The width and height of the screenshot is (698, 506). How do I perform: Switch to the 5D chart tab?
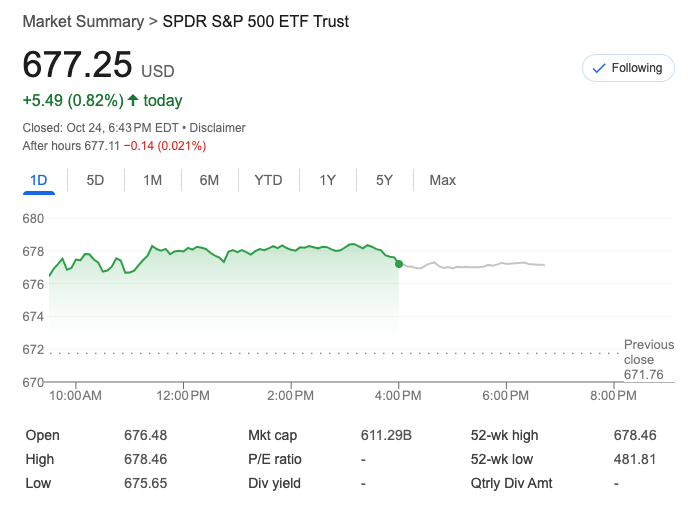click(95, 180)
